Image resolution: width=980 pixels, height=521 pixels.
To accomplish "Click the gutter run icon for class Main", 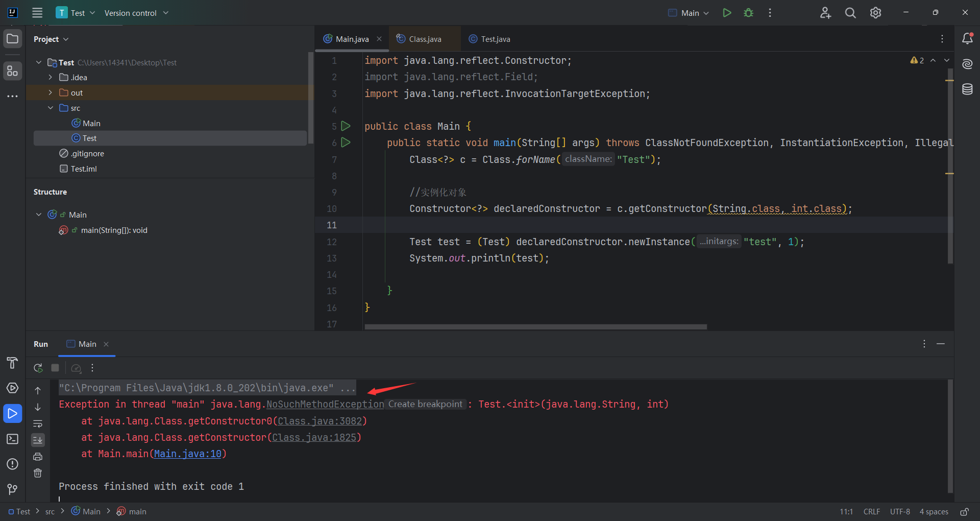I will point(346,126).
